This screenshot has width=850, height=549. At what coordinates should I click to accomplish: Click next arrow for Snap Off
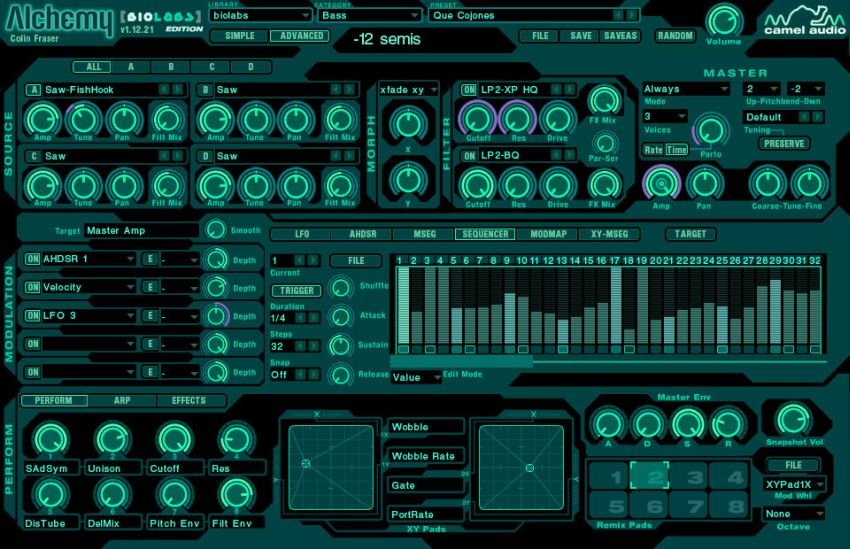(313, 374)
